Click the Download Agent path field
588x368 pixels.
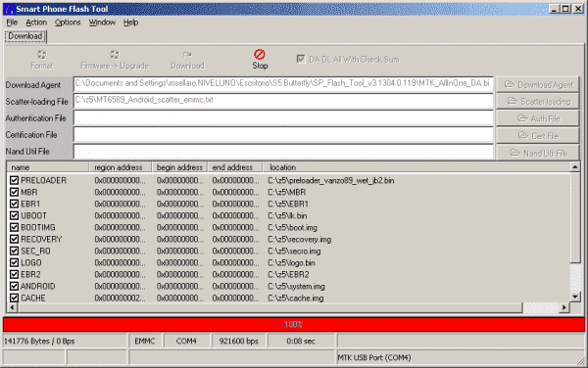pyautogui.click(x=283, y=84)
